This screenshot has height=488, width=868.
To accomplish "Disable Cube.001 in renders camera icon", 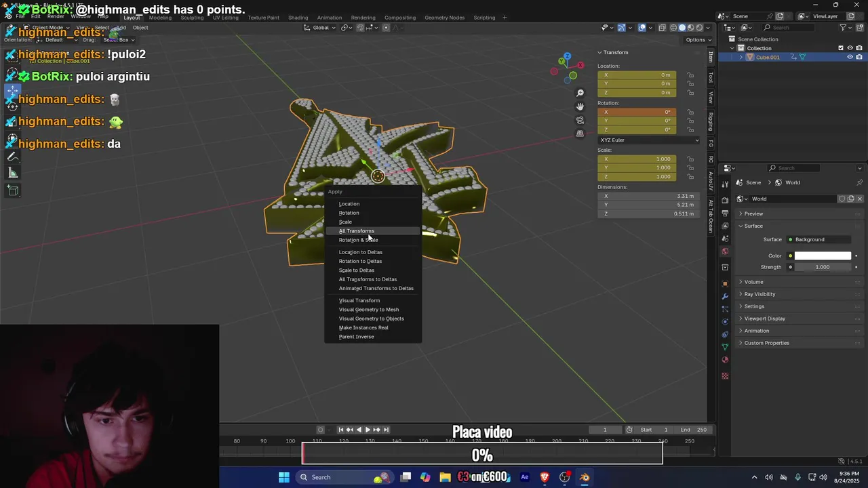I will tap(859, 57).
